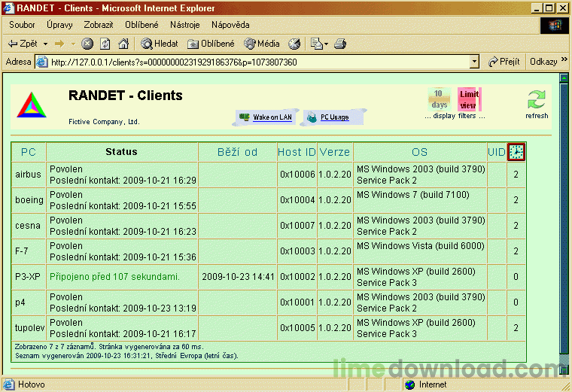
Task: Open the Nápověda menu
Action: tap(230, 25)
